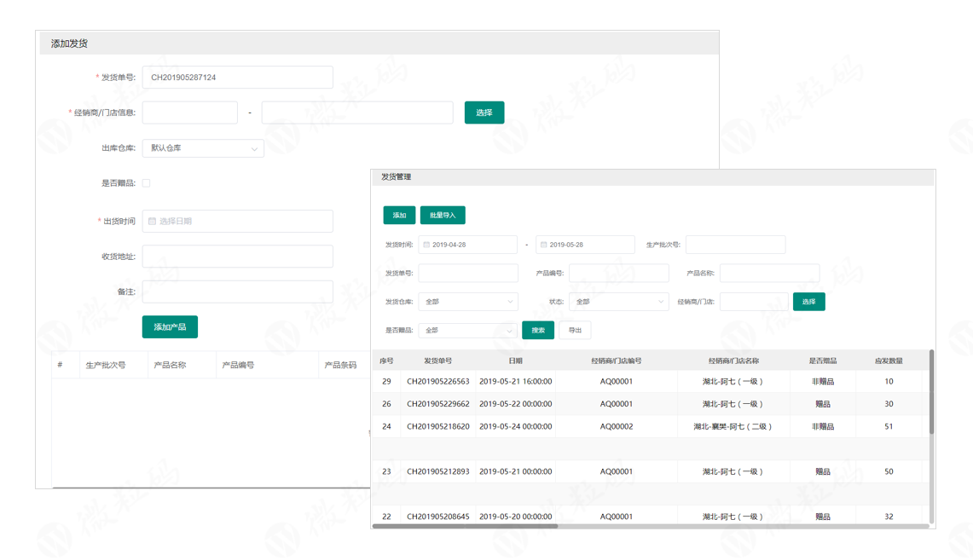Click the table's vertical scrollbar
973x560 pixels.
coord(931,392)
